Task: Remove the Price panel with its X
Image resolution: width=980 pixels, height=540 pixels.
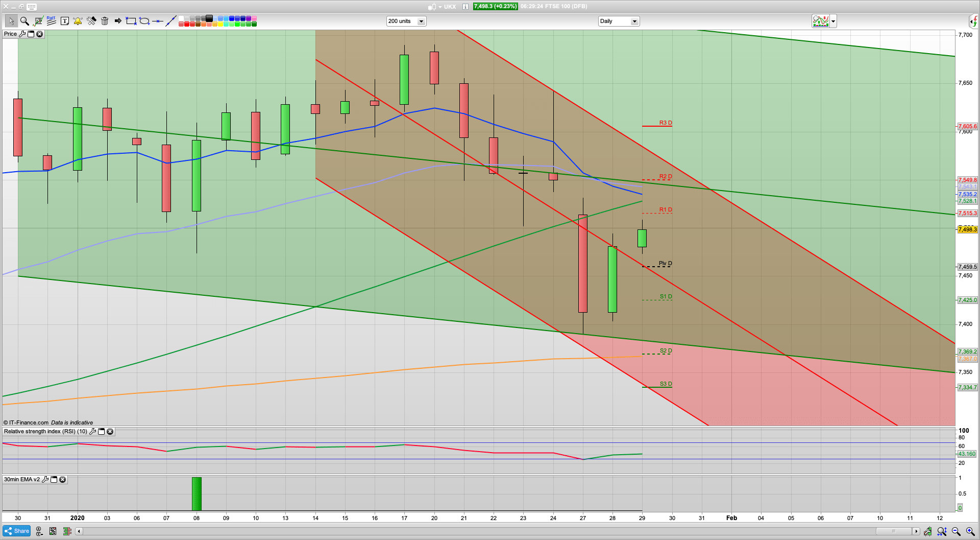Action: click(x=39, y=34)
